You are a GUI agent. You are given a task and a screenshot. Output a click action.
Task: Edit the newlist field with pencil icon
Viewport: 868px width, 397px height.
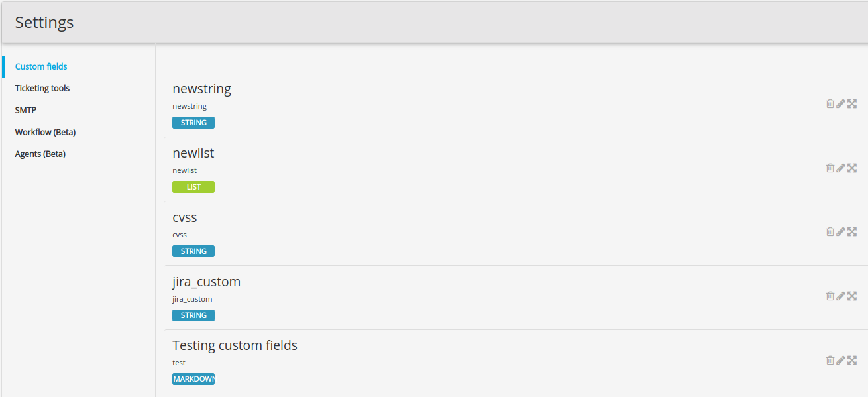[x=840, y=168]
